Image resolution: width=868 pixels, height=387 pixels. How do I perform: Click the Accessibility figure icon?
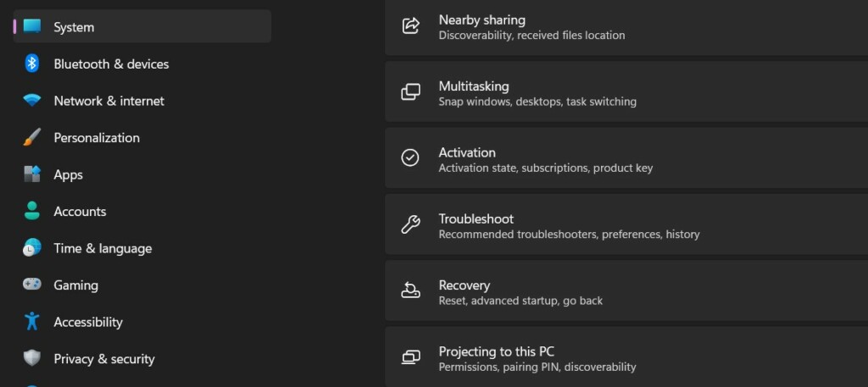32,322
